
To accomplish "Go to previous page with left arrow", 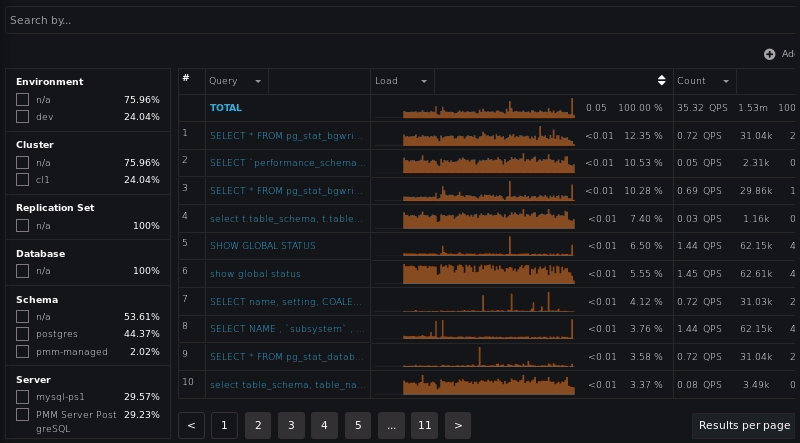I will 191,426.
